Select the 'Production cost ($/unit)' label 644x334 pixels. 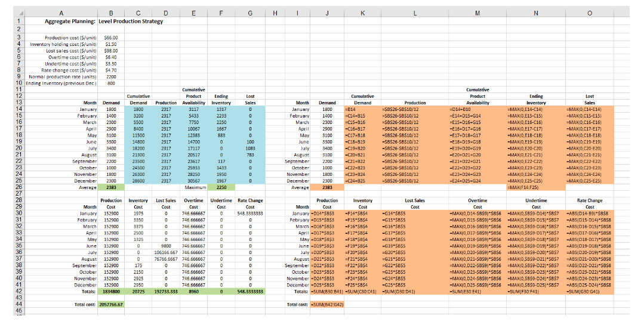point(70,38)
